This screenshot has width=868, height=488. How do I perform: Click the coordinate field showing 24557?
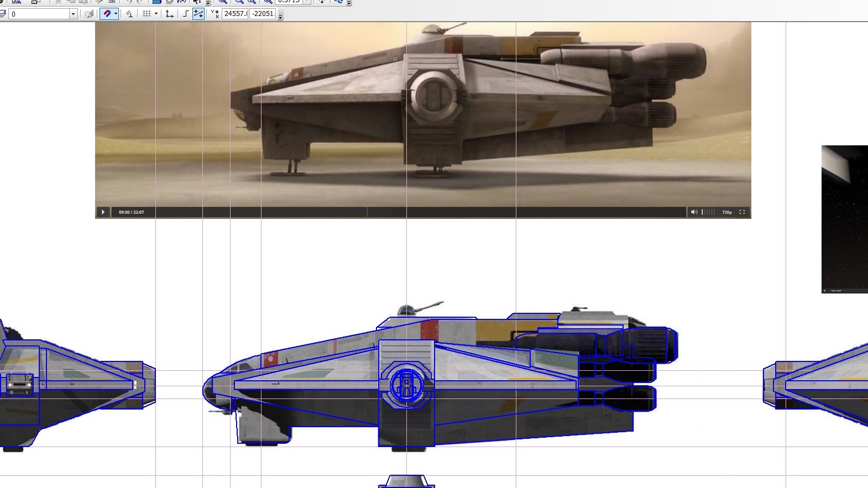tap(235, 14)
